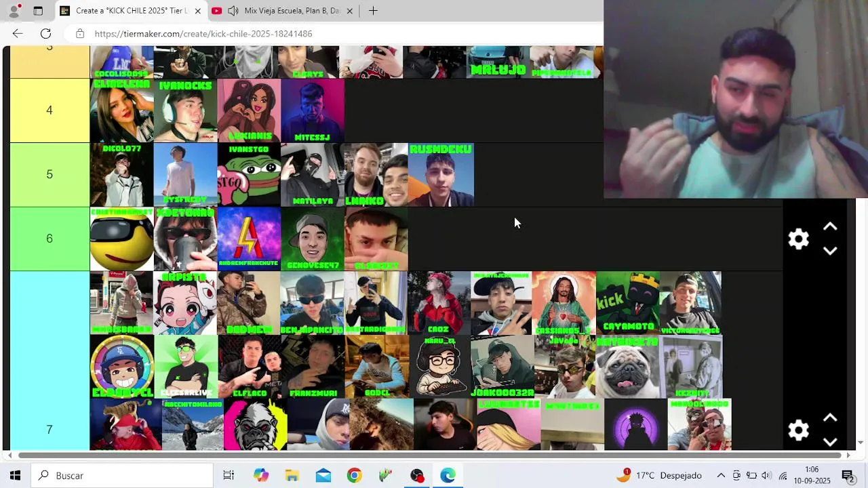The height and width of the screenshot is (488, 868).
Task: Select the gorilla logo image
Action: [256, 424]
